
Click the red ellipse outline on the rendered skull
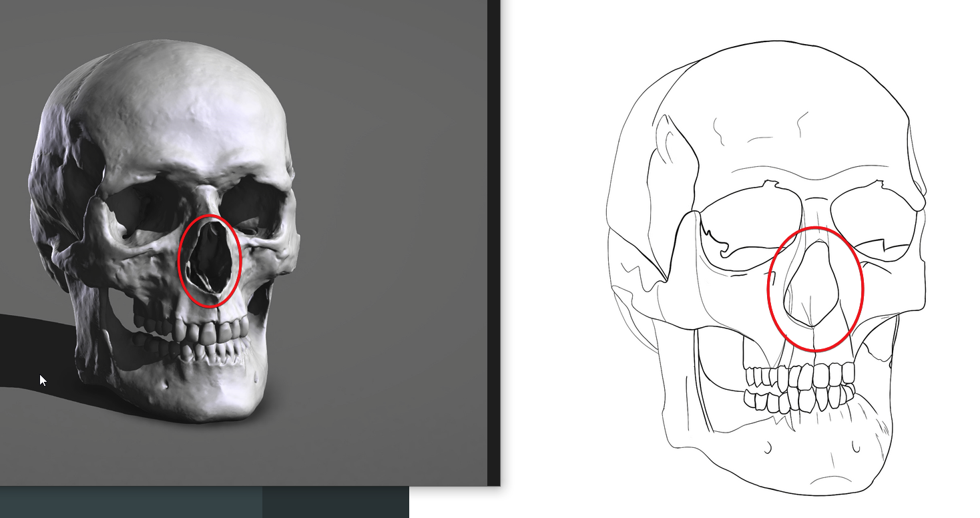coord(180,262)
